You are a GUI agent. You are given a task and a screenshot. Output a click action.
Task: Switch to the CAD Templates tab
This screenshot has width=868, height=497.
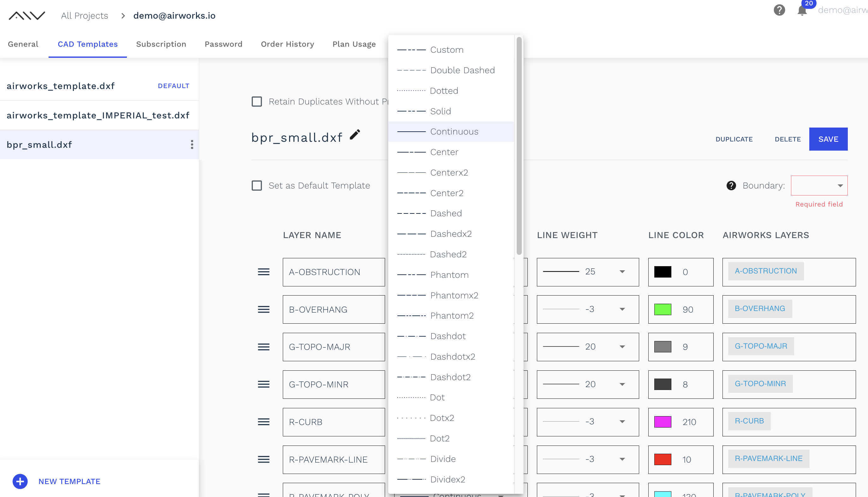[x=88, y=44]
